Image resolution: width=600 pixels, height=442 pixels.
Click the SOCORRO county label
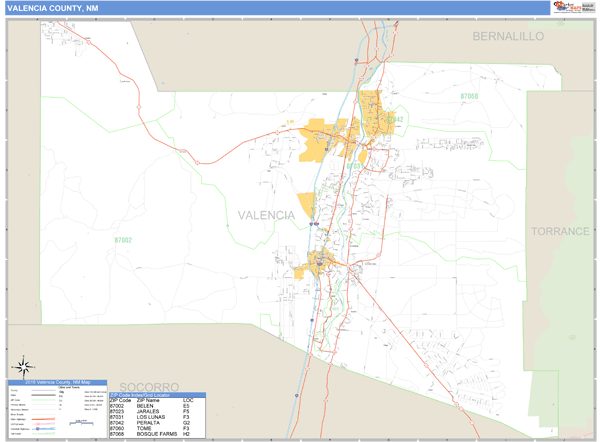(148, 386)
